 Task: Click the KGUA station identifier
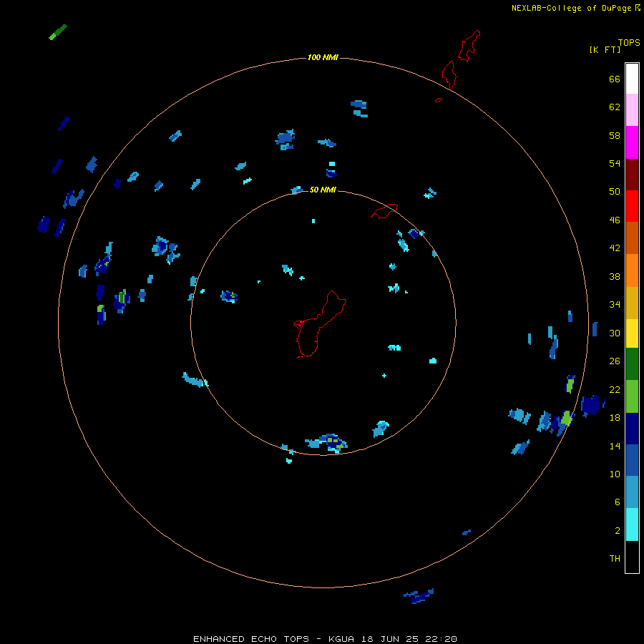coord(343,639)
